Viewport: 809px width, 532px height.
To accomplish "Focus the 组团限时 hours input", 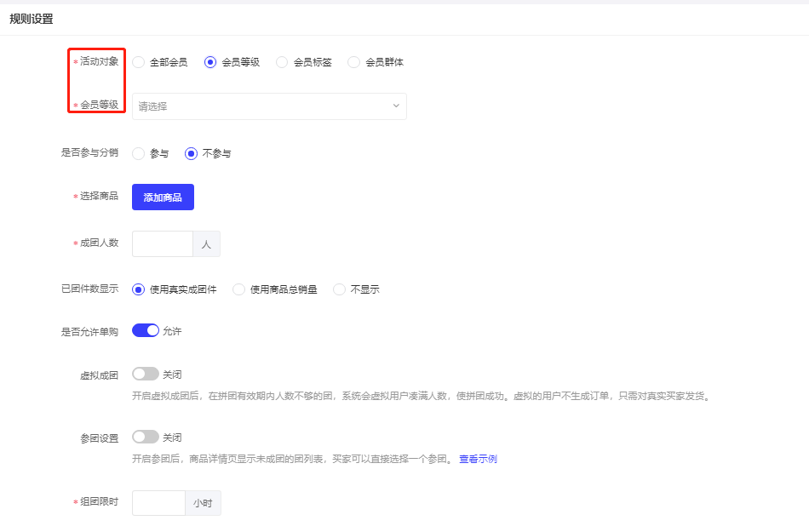I will pyautogui.click(x=158, y=503).
